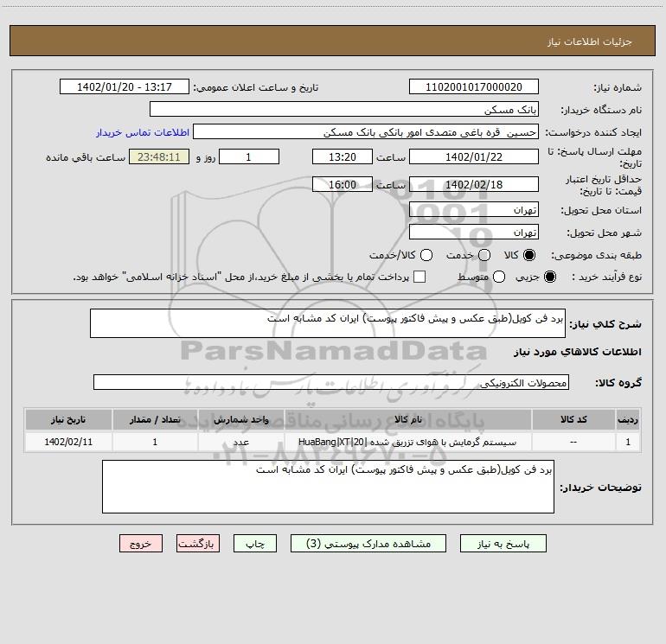Click the شرح کلی نیاز description box
The image size is (666, 644).
coord(328,323)
